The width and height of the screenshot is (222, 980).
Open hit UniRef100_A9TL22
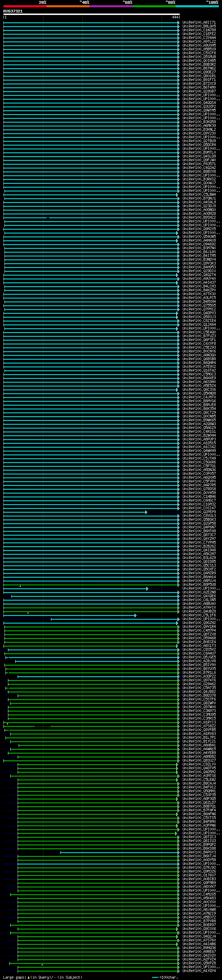(x=199, y=41)
